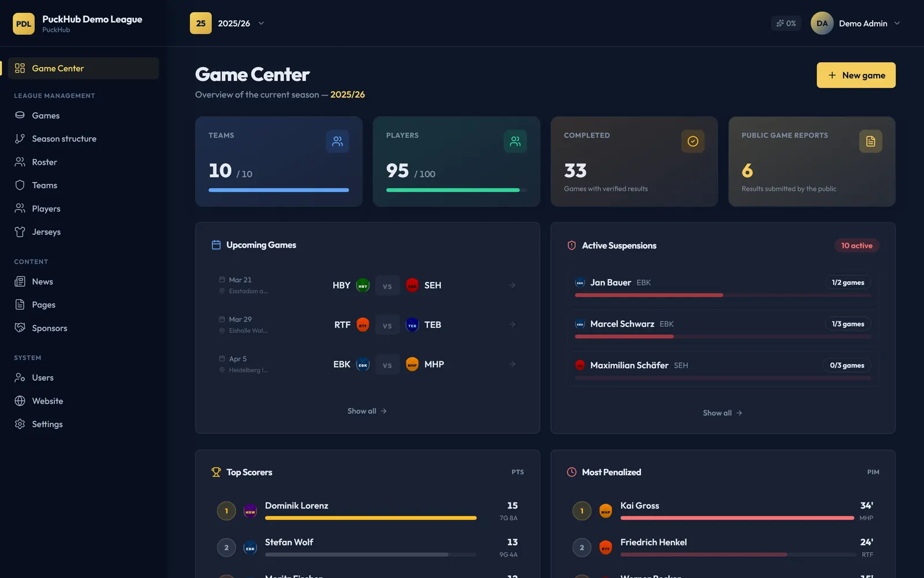Open Game Center in sidebar
This screenshot has width=924, height=578.
point(83,68)
